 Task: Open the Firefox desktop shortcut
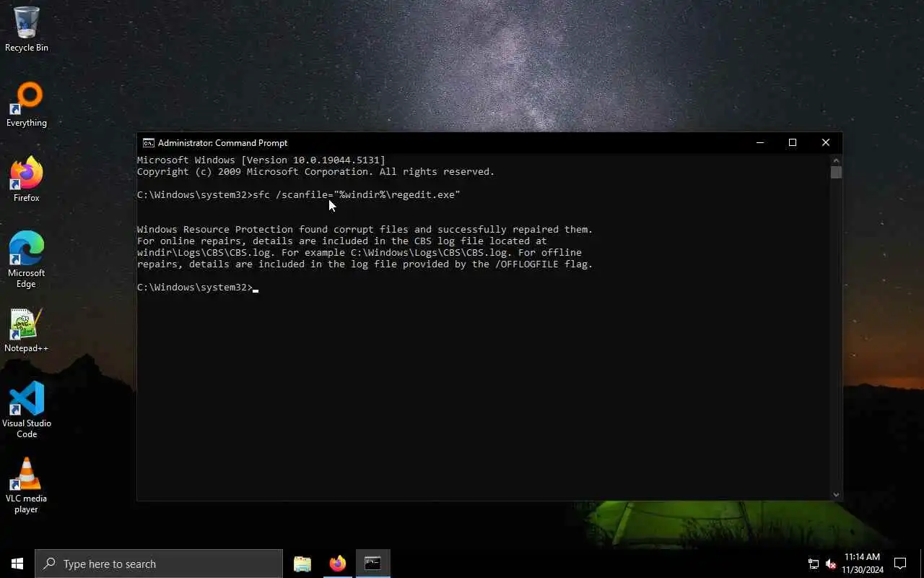pos(27,179)
